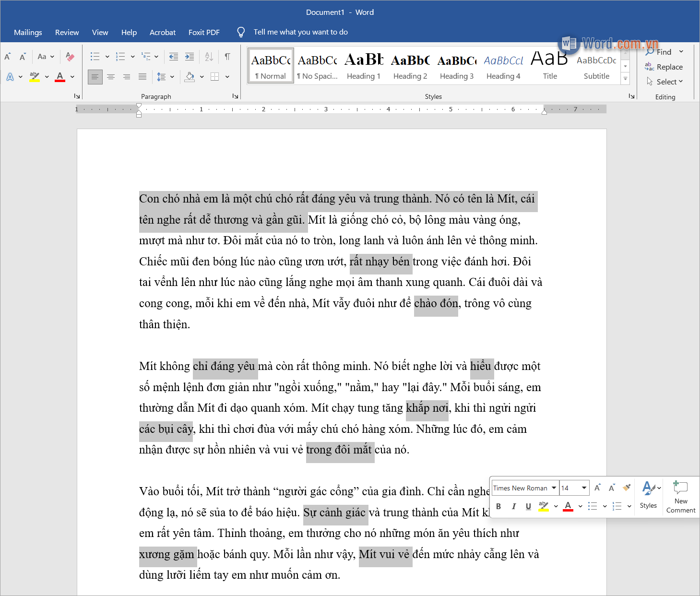Toggle the Show/Hide paragraph marks icon
Image resolution: width=700 pixels, height=596 pixels.
point(227,57)
